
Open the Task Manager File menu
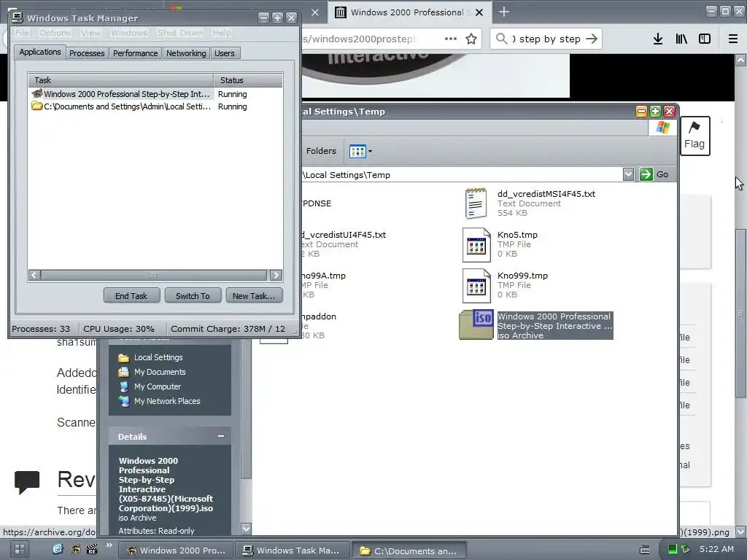[22, 33]
